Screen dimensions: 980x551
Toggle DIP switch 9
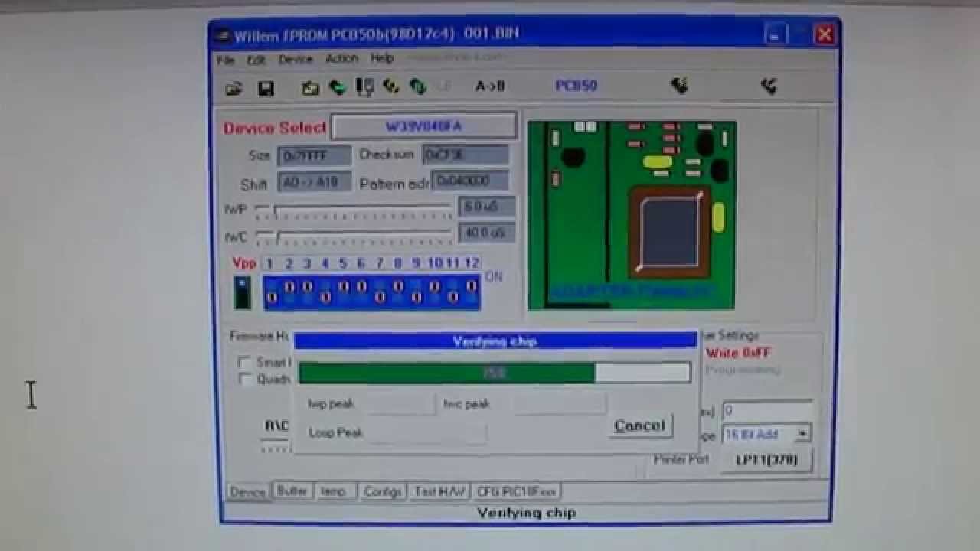point(416,291)
